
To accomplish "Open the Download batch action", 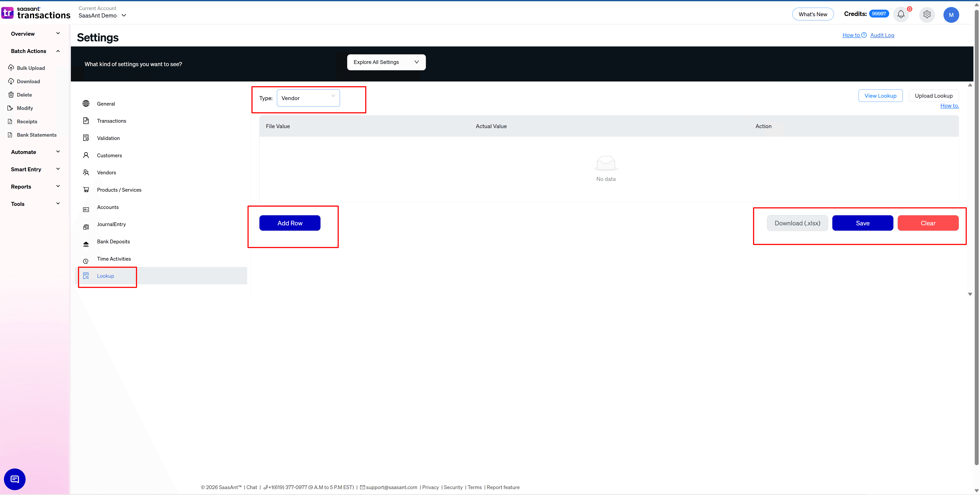I will [x=28, y=81].
